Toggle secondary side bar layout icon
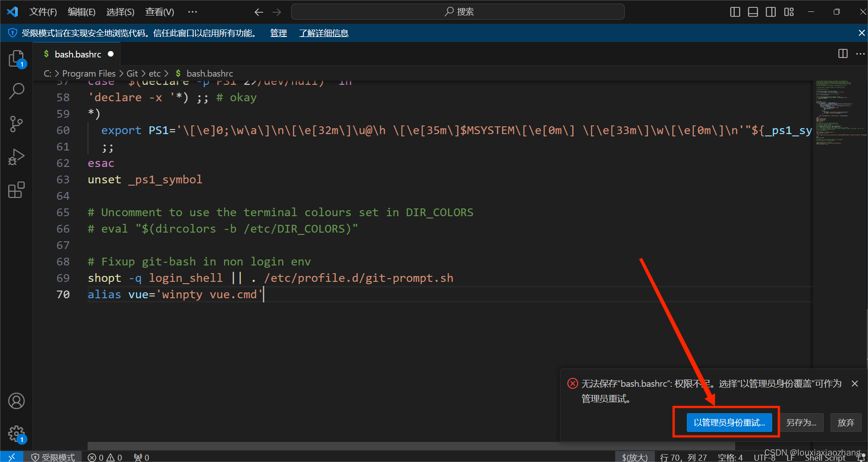 click(771, 12)
